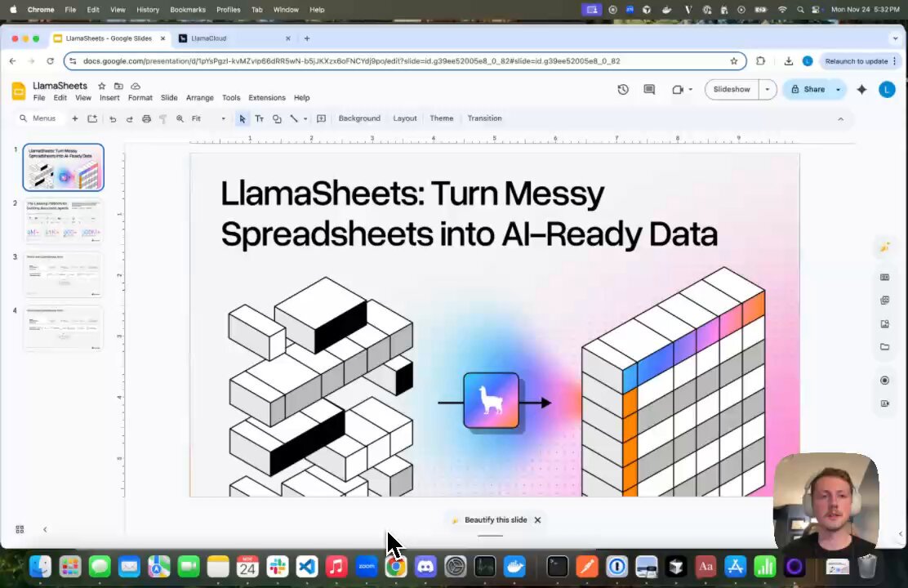This screenshot has height=588, width=908.
Task: Click the Theme button
Action: point(441,118)
